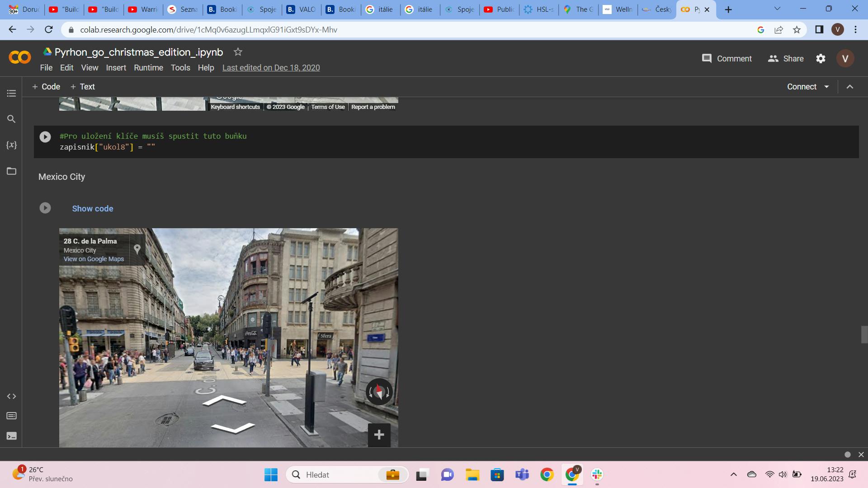Add a new Code cell

coord(46,87)
